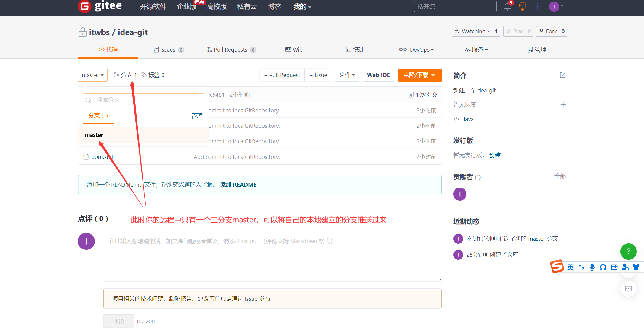644x331 pixels.
Task: Switch to the 代码 tab
Action: (x=108, y=50)
